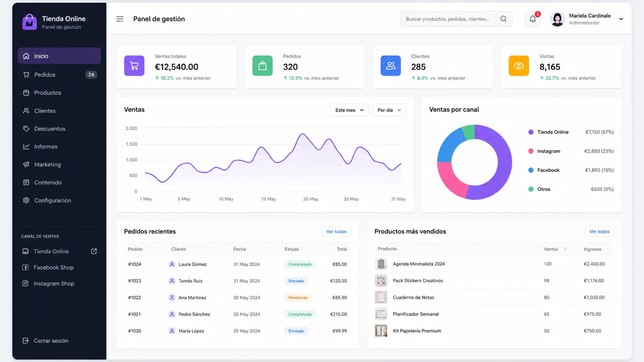The image size is (644, 362).
Task: Click the Buscar productos search field
Action: coord(456,19)
